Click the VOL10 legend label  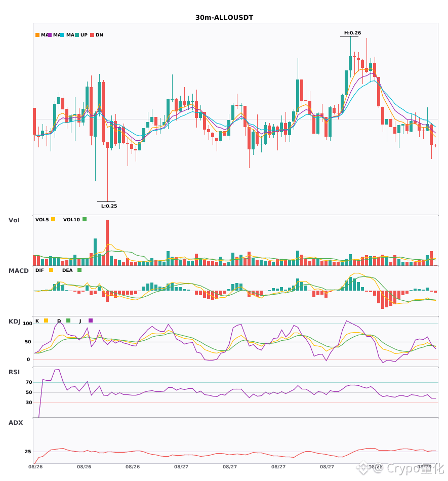pos(71,220)
